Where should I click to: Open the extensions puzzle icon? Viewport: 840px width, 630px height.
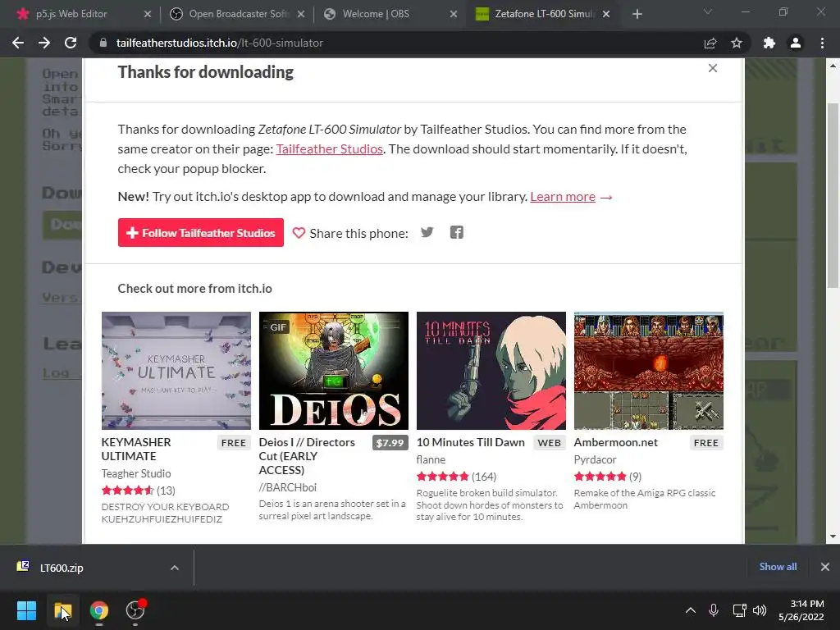769,43
